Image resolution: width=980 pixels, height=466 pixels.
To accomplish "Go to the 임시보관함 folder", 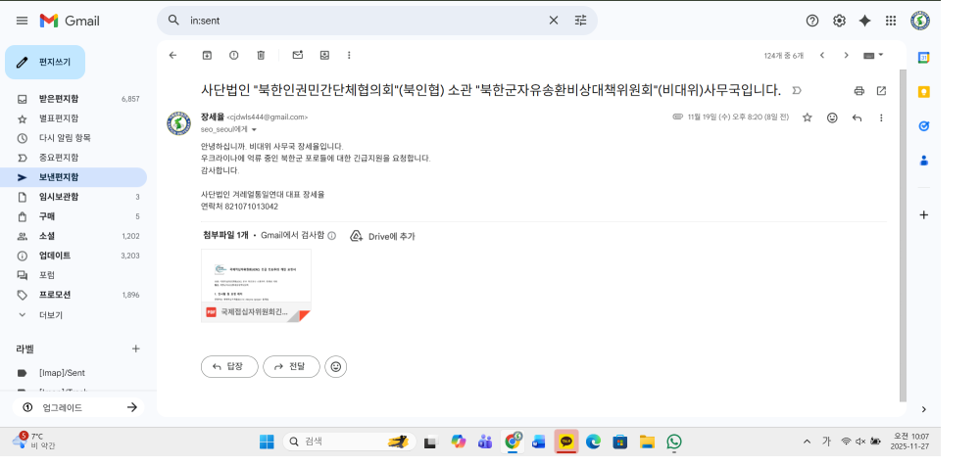I will point(59,197).
